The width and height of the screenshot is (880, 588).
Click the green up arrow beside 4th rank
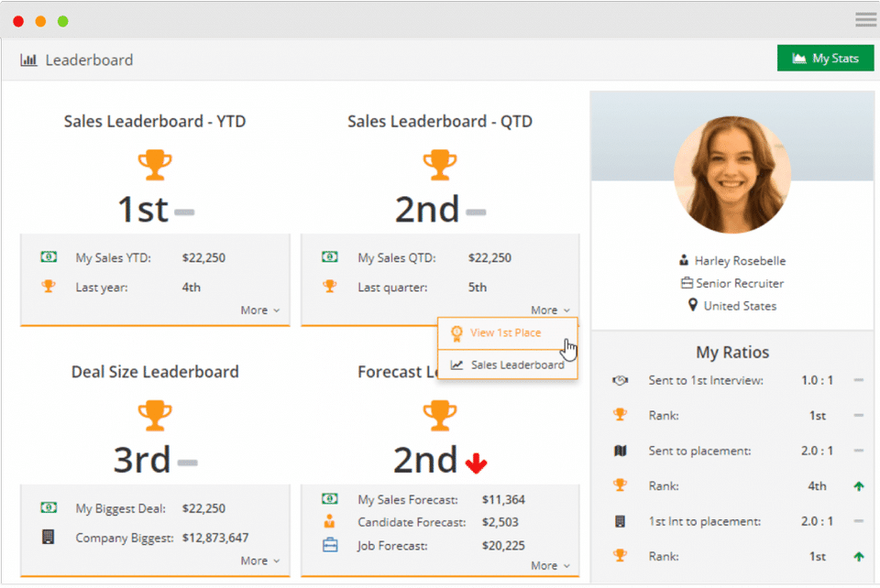click(859, 486)
